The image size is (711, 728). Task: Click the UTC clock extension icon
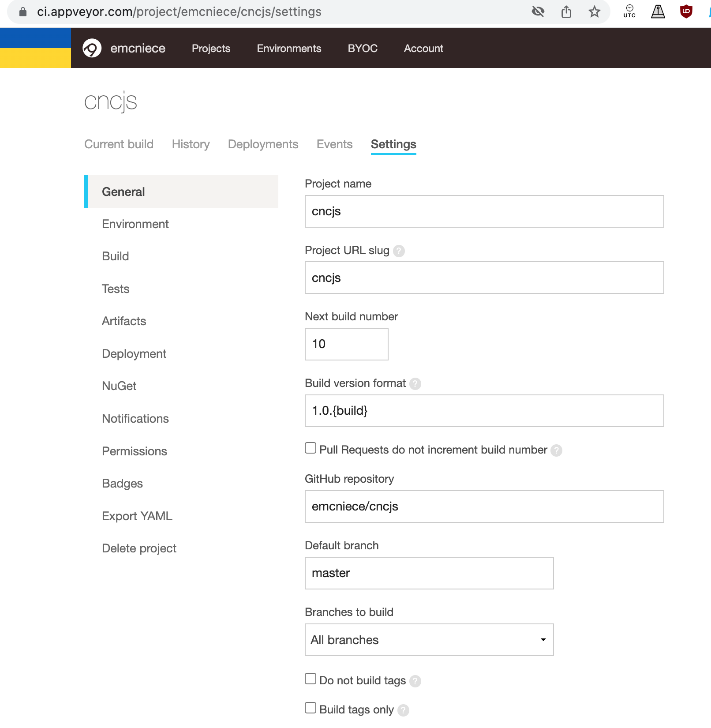click(x=629, y=11)
